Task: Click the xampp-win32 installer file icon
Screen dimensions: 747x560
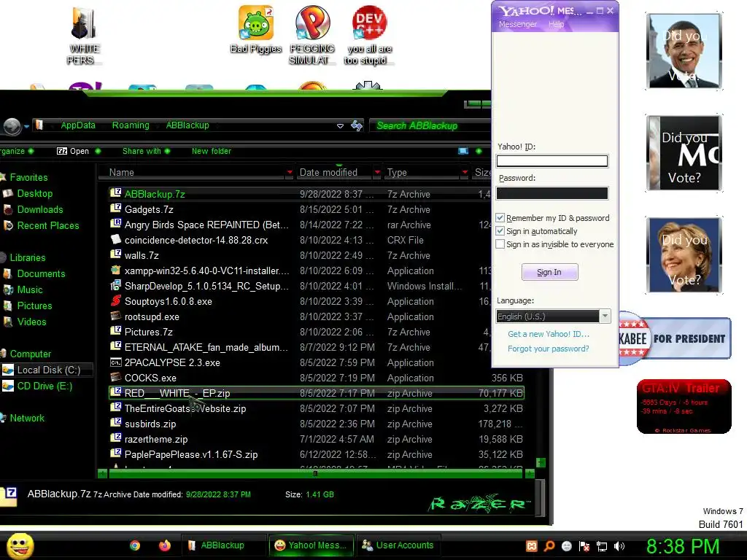Action: click(x=116, y=271)
